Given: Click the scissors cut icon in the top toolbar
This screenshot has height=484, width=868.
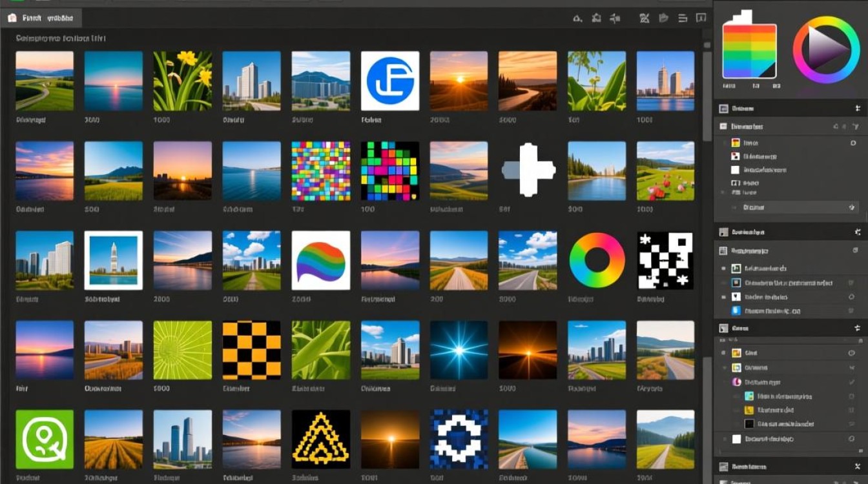Looking at the screenshot, I should click(644, 19).
